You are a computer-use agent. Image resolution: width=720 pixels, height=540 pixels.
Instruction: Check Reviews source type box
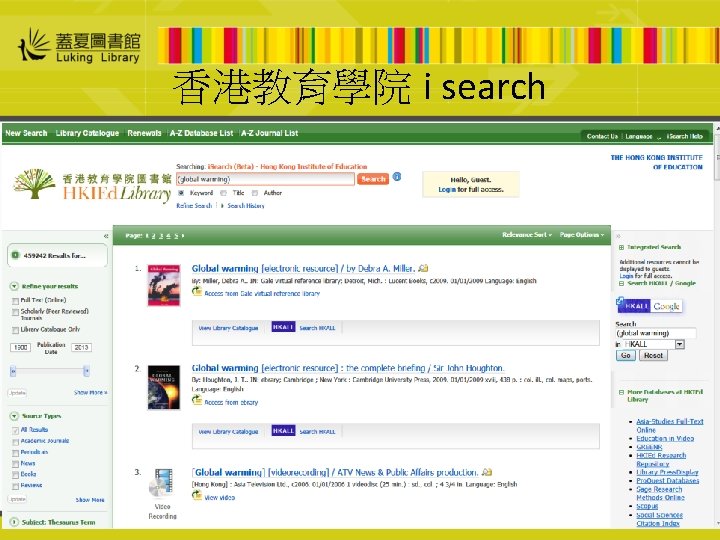(x=15, y=486)
